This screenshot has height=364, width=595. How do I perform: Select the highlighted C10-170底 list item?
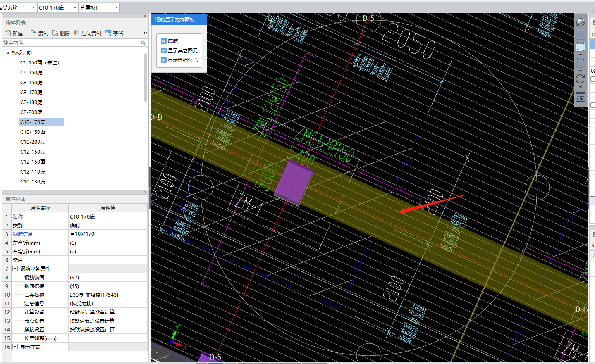click(41, 122)
